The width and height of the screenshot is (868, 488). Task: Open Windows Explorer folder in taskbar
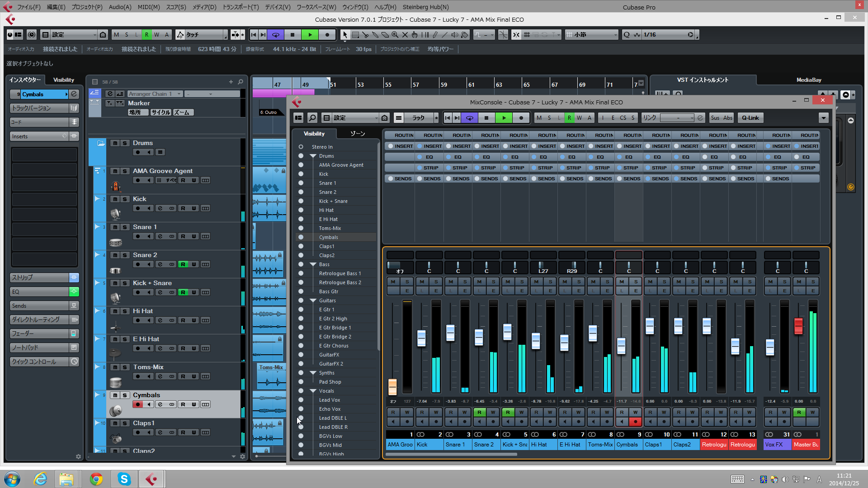click(x=66, y=479)
